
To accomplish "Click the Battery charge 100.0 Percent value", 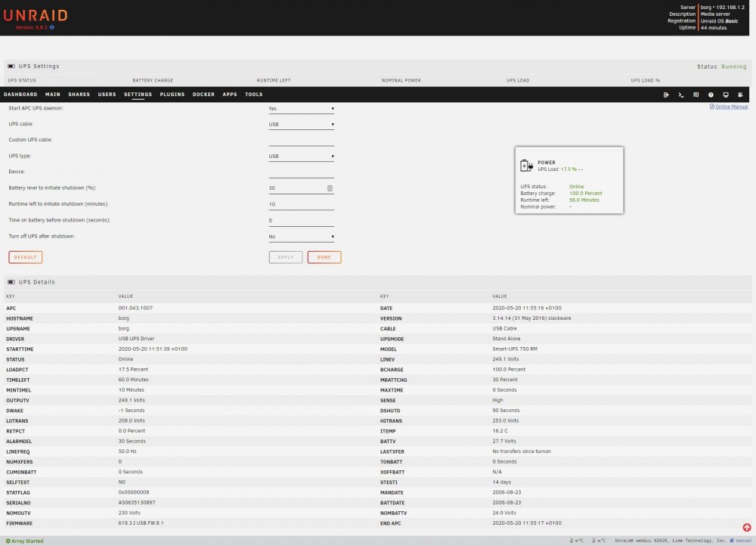I will click(x=585, y=194).
